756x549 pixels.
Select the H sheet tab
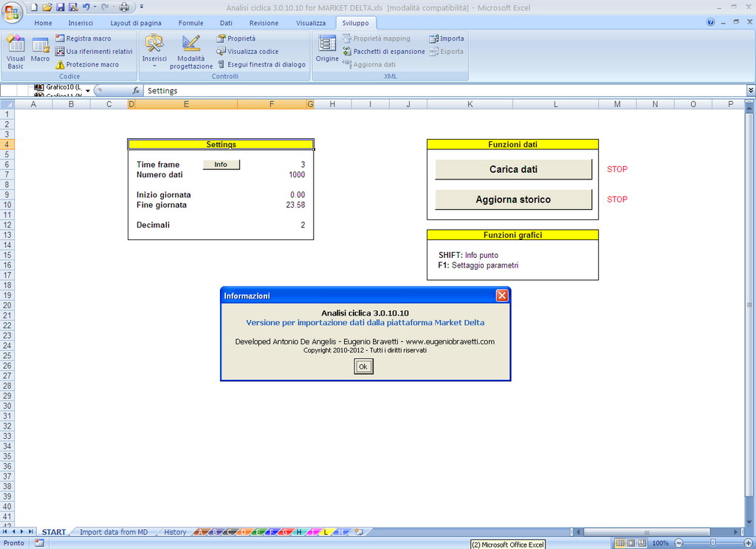299,531
